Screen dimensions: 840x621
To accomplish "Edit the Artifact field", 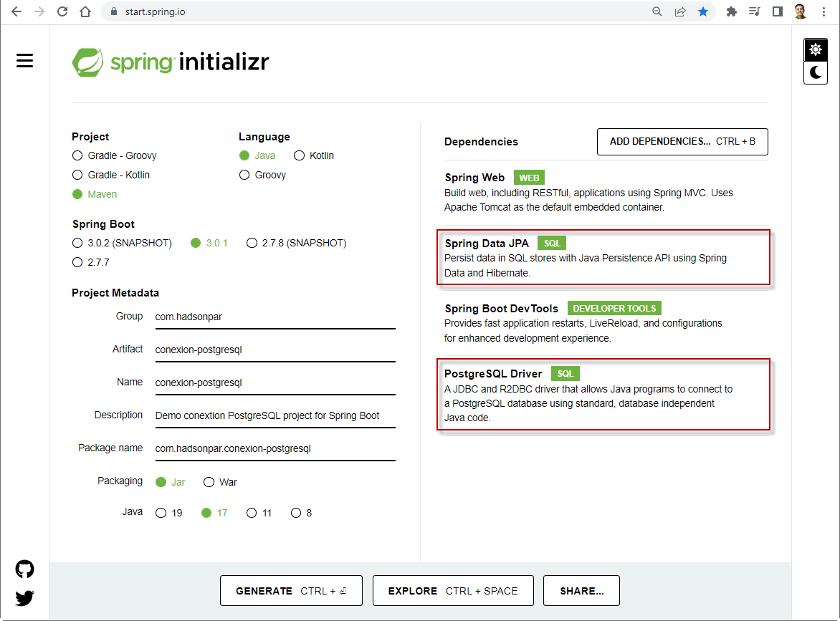I will coord(275,350).
